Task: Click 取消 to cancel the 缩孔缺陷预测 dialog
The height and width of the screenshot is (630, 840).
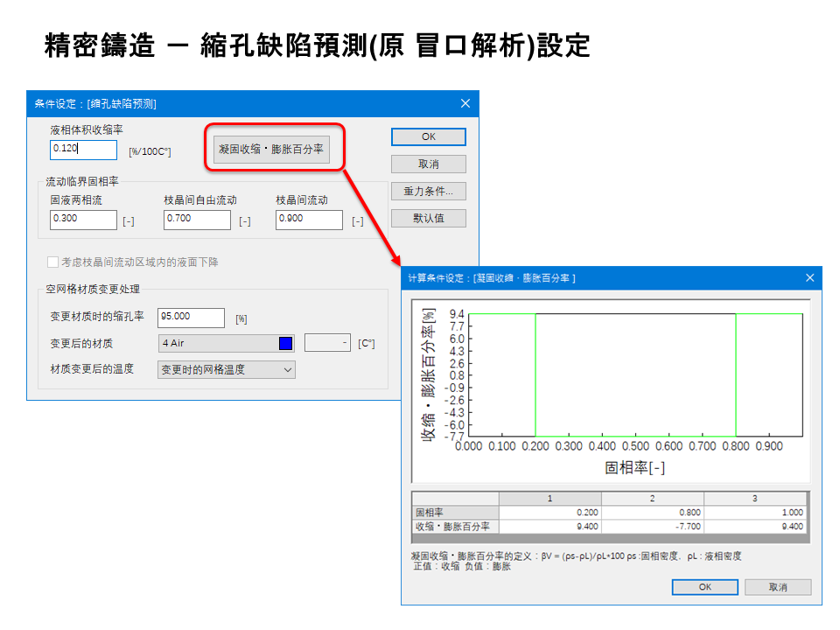Action: pos(428,164)
